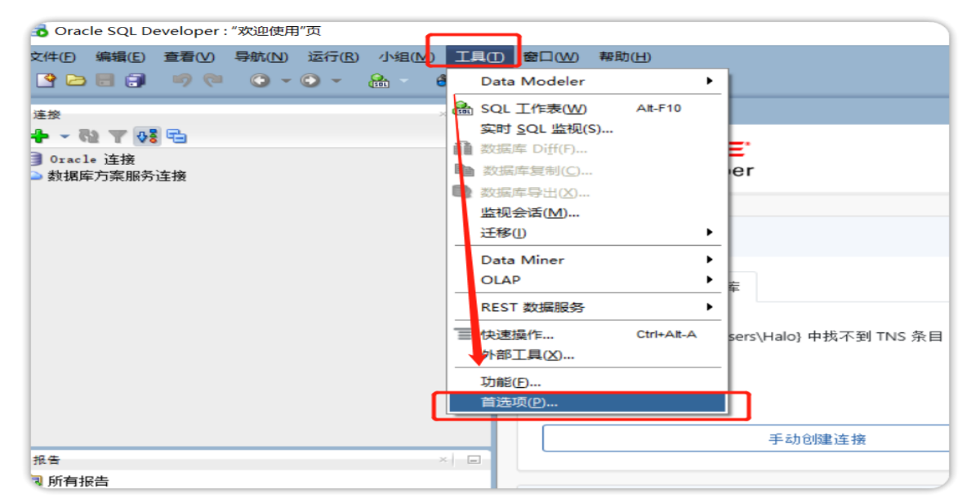Screen dimensions: 980x503
Task: Click the sort connections icon in the Connections panel
Action: click(x=145, y=136)
